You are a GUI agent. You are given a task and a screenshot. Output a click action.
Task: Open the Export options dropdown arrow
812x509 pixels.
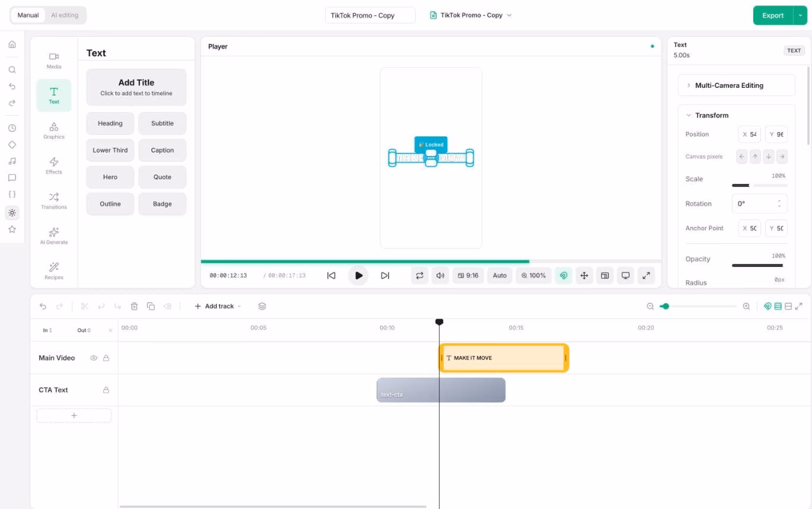point(801,15)
